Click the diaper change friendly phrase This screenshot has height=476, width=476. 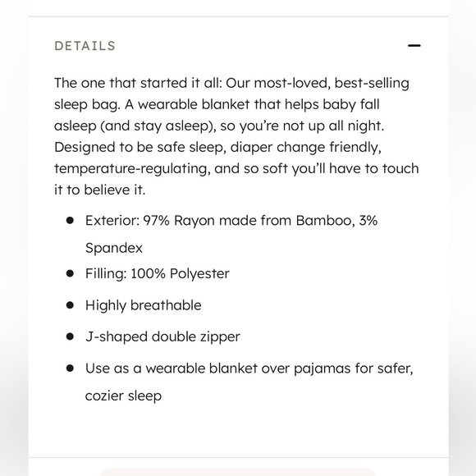pos(305,148)
